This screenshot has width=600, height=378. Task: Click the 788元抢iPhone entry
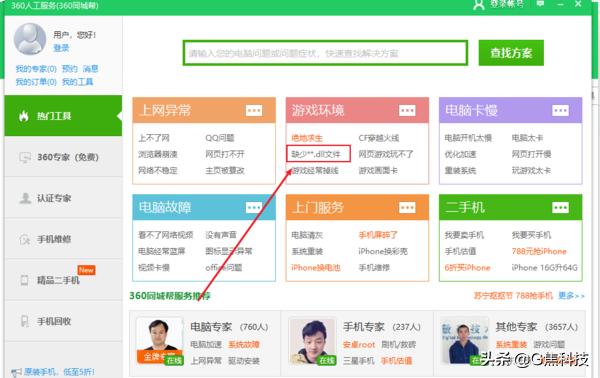tap(539, 251)
